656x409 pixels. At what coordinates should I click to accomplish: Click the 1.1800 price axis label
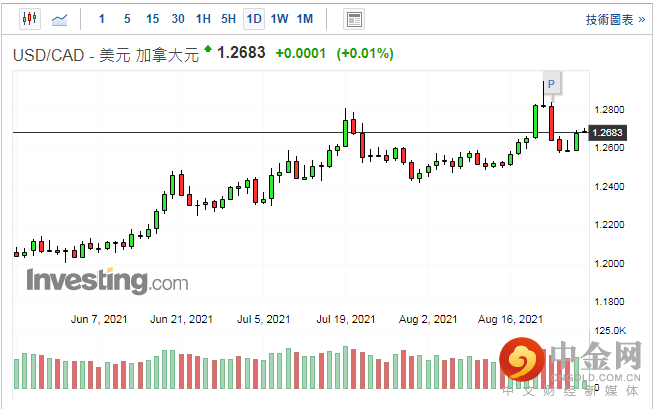609,302
